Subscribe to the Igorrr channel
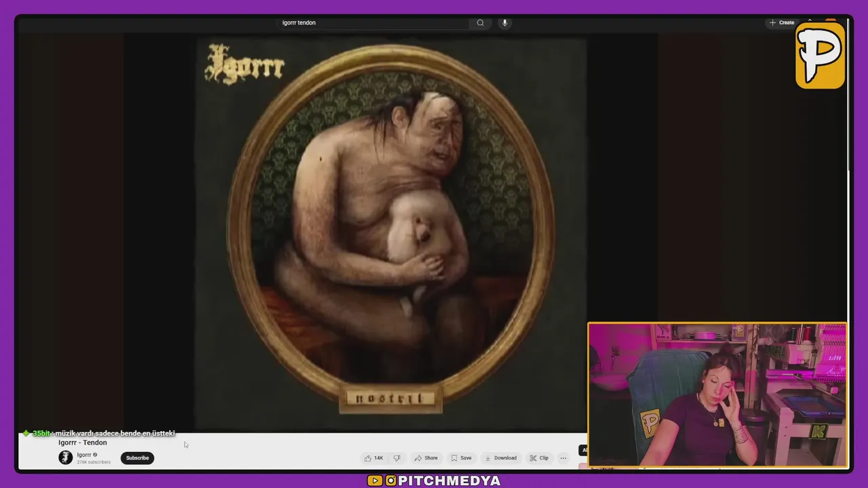The image size is (868, 488). [137, 458]
